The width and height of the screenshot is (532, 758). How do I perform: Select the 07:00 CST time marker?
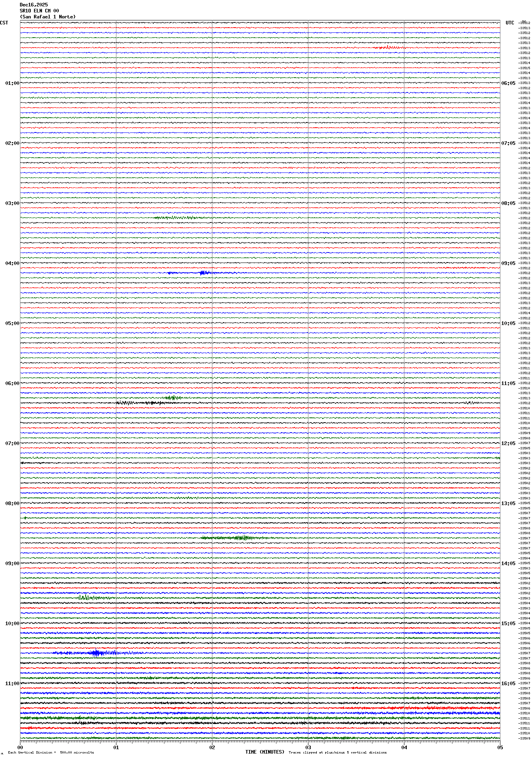tap(12, 443)
